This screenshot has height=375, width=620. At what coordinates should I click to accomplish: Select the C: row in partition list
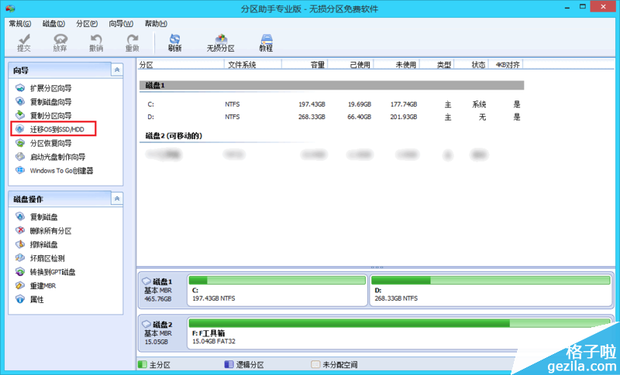click(x=331, y=104)
